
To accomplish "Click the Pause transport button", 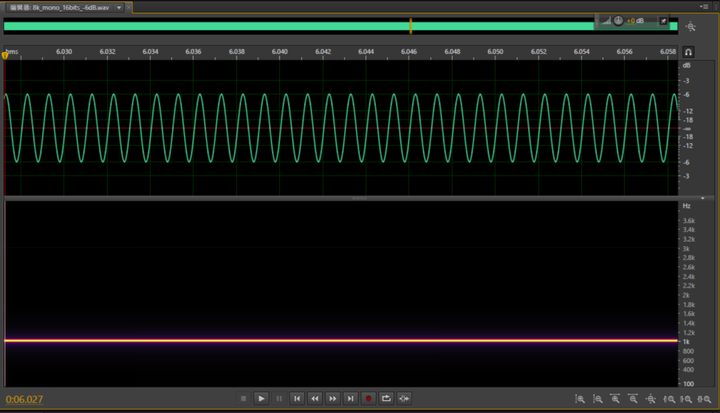I will coord(279,398).
